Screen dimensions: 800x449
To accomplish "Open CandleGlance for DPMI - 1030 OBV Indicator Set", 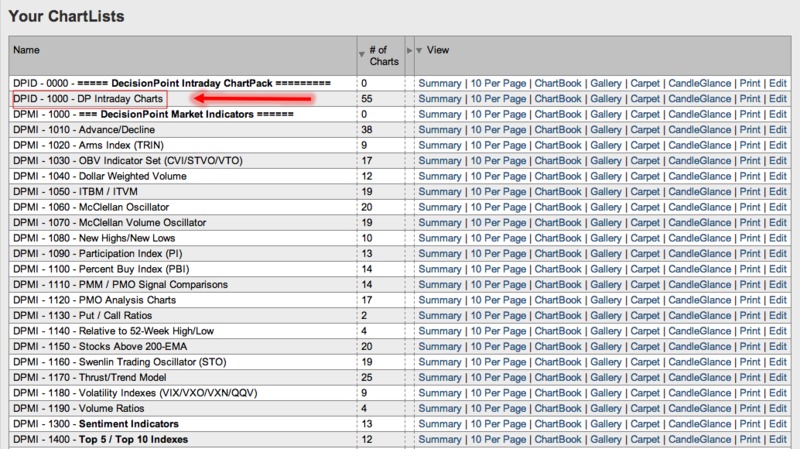I will click(699, 161).
